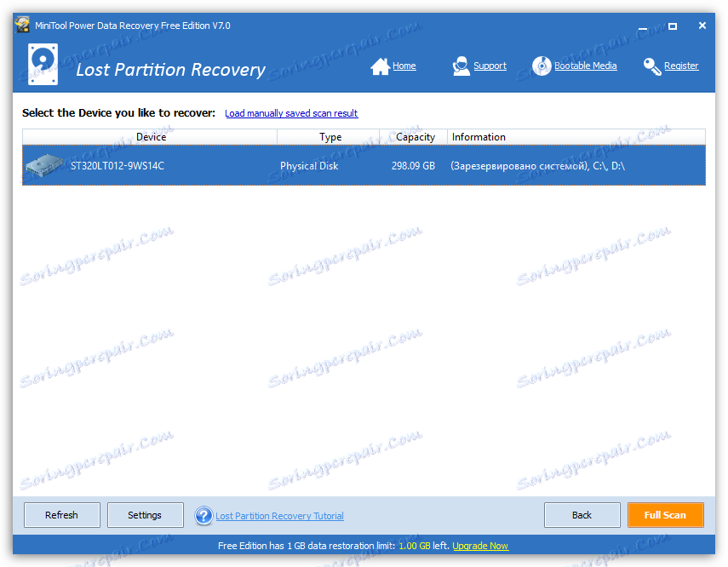Click the Upgrade Now link
The width and height of the screenshot is (728, 567).
480,546
